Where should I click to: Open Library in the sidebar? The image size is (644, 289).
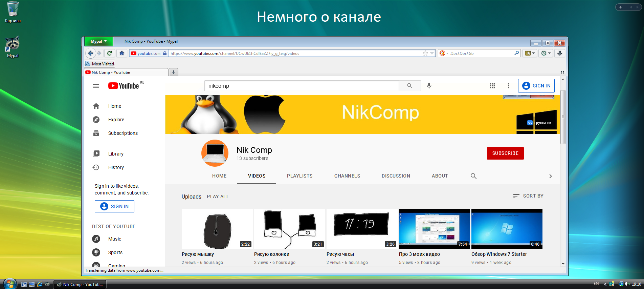[125, 154]
